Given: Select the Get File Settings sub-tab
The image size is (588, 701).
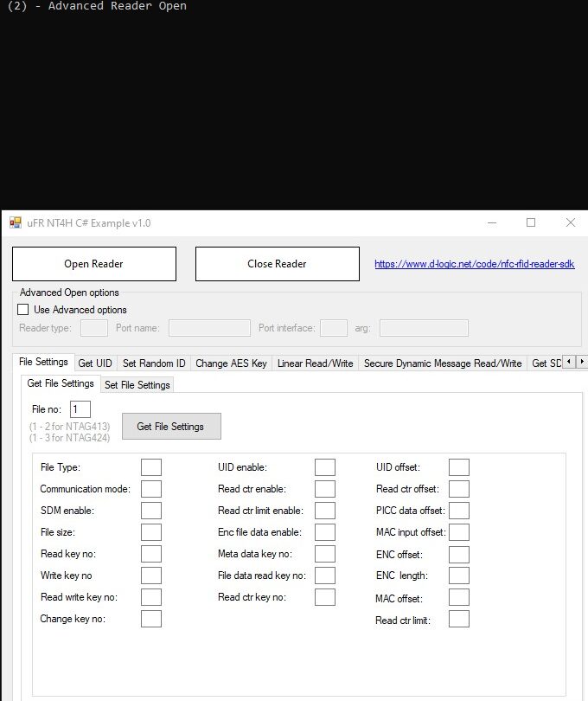Looking at the screenshot, I should (x=61, y=383).
